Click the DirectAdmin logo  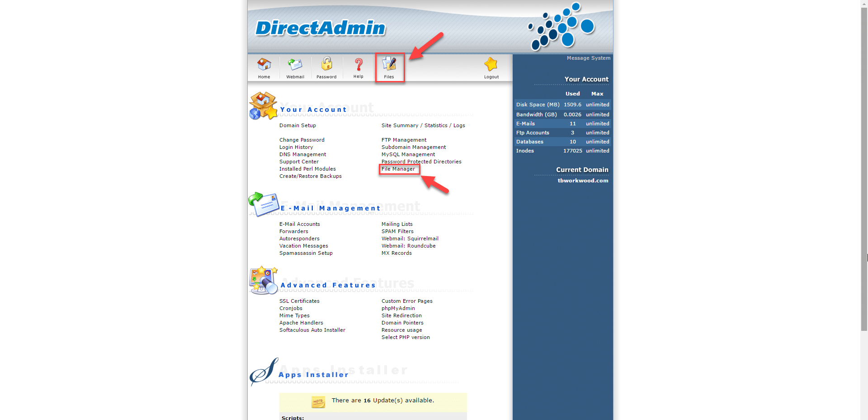321,28
